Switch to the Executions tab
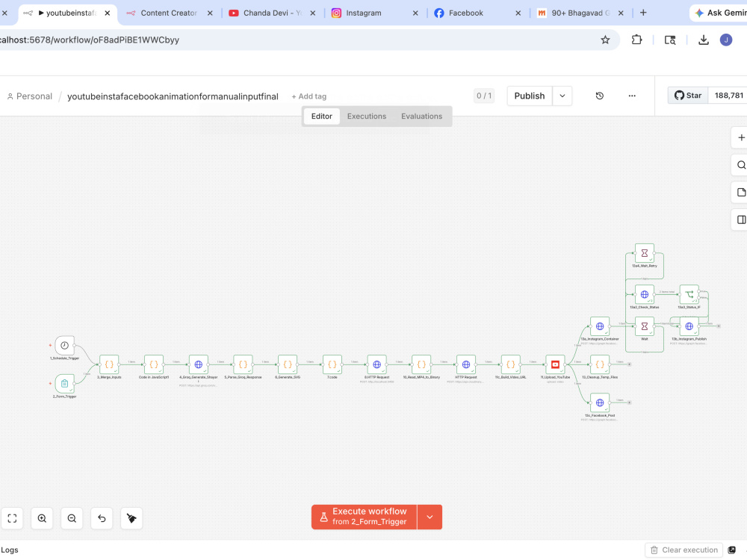Viewport: 747px width, 560px height. tap(366, 116)
